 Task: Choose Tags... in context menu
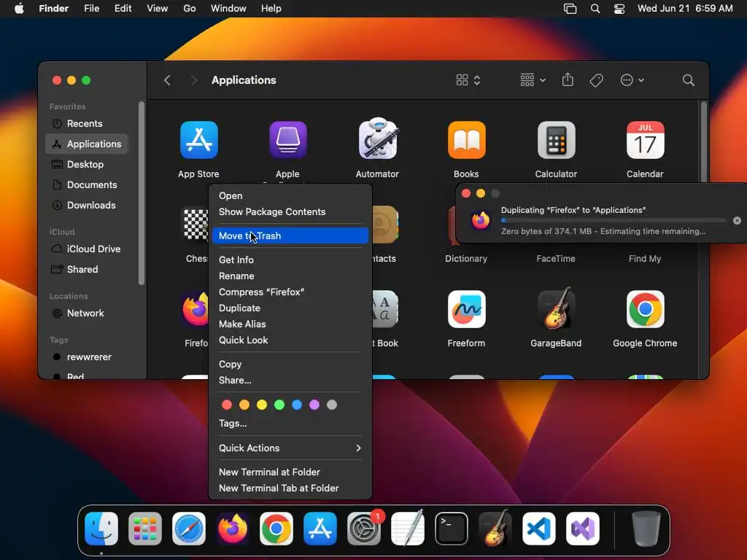[290, 424]
